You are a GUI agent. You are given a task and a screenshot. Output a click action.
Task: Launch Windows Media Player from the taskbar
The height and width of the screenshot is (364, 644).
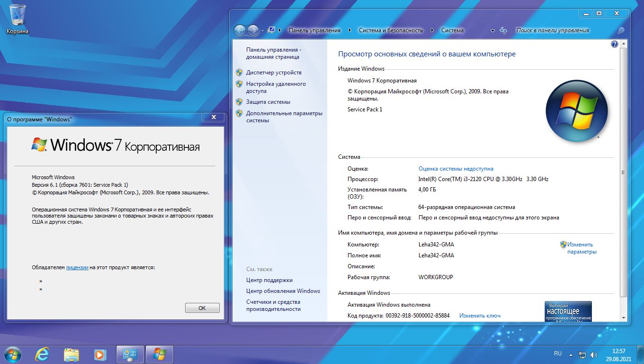100,355
